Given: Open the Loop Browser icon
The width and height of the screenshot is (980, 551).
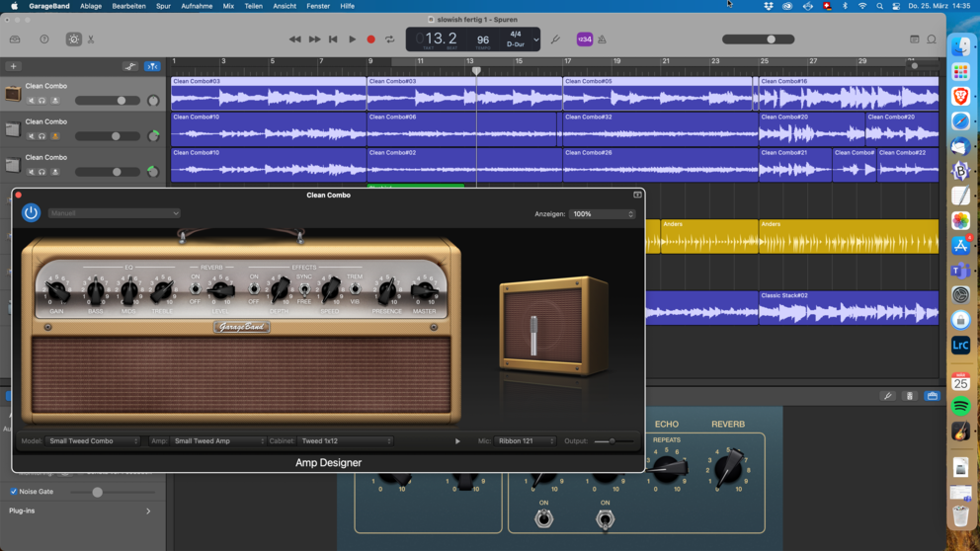Looking at the screenshot, I should click(932, 39).
